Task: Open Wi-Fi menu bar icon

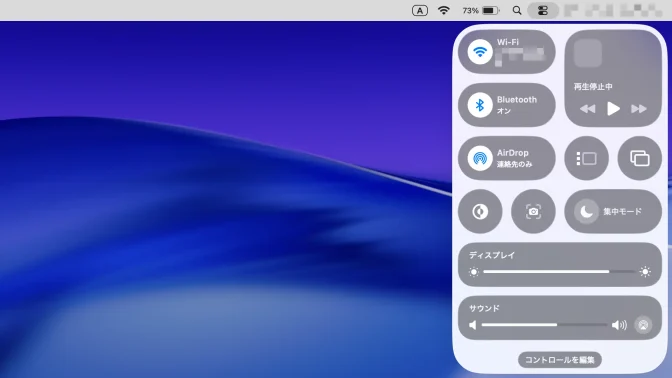Action: click(x=444, y=10)
